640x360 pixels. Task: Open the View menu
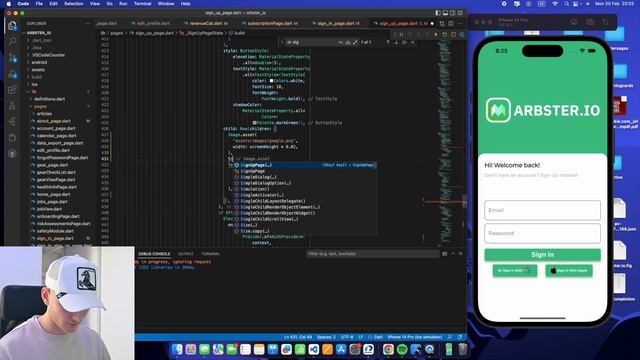click(95, 4)
